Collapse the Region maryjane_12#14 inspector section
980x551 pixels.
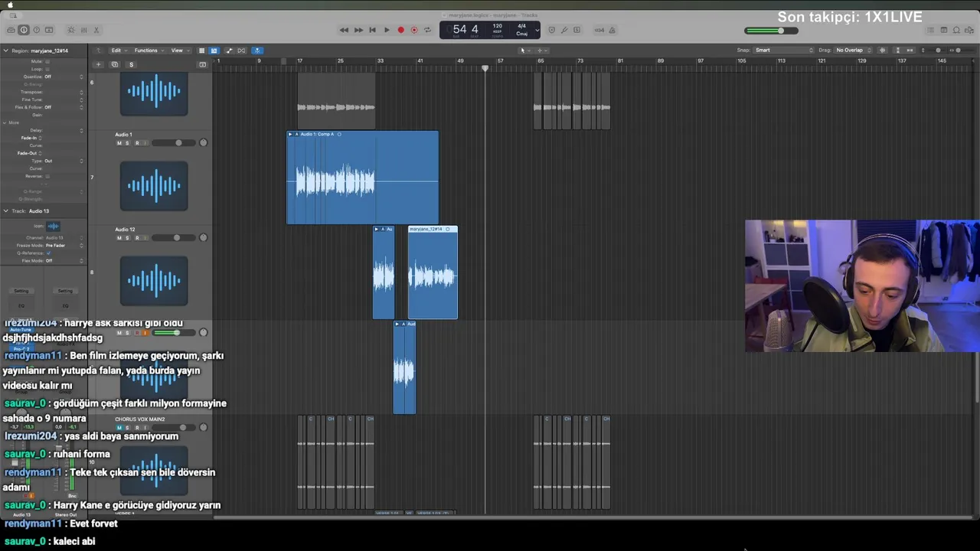(5, 51)
